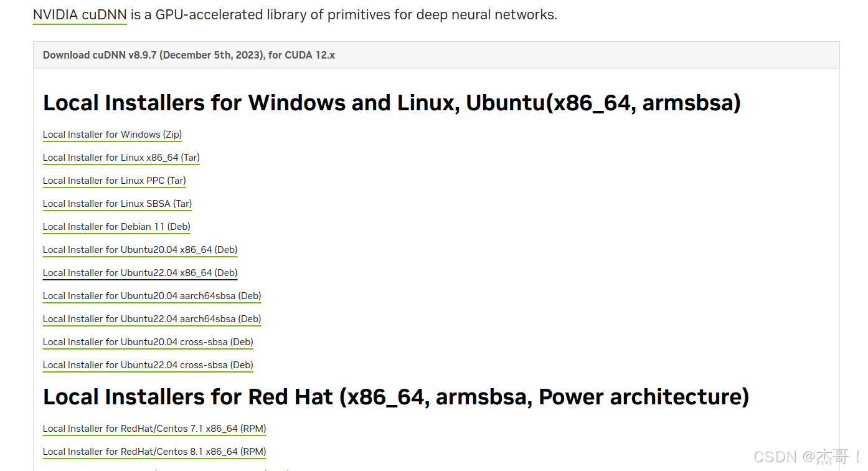
Task: Select the Windows and Linux installers heading
Action: point(391,103)
